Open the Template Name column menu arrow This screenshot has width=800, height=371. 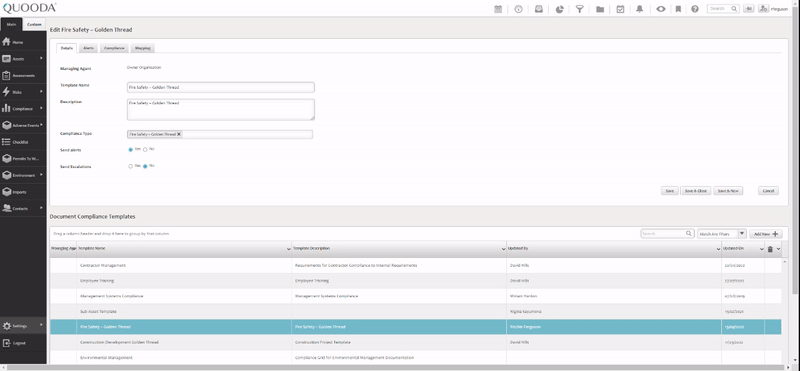pos(289,249)
